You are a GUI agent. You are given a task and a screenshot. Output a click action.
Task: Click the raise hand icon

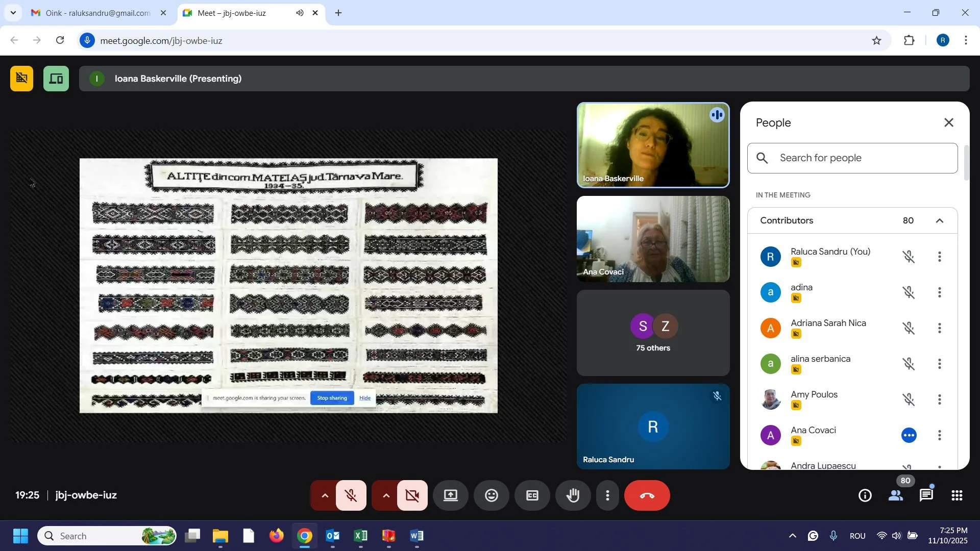tap(573, 496)
